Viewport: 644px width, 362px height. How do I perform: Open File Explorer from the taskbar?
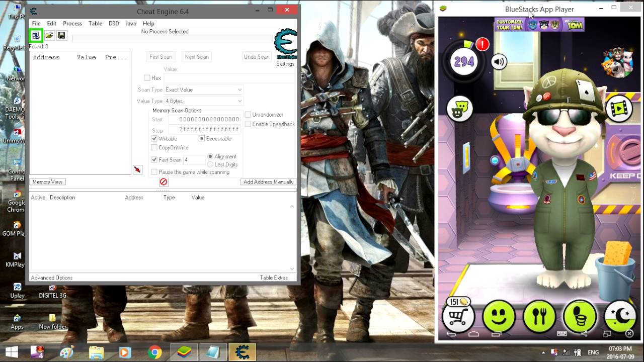coord(96,352)
